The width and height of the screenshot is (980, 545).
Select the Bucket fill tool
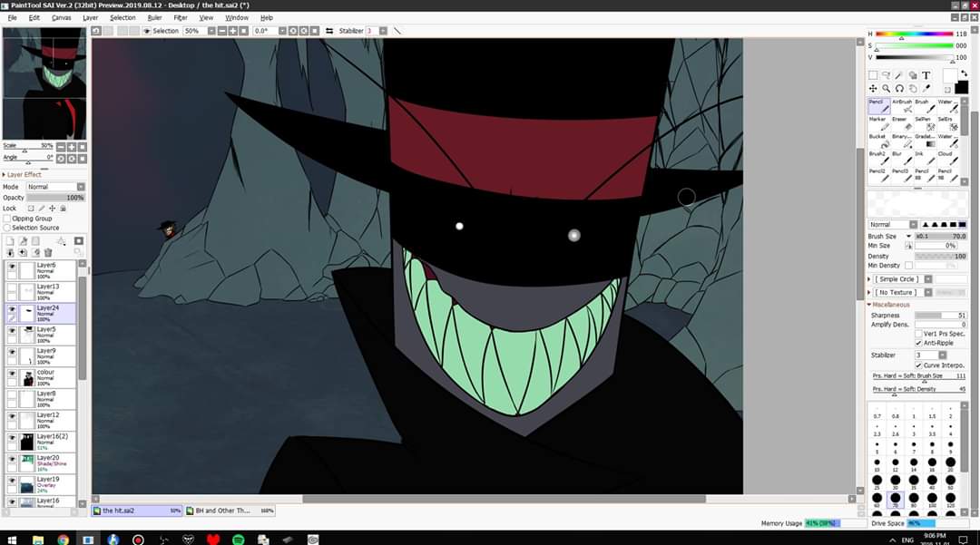(x=878, y=141)
